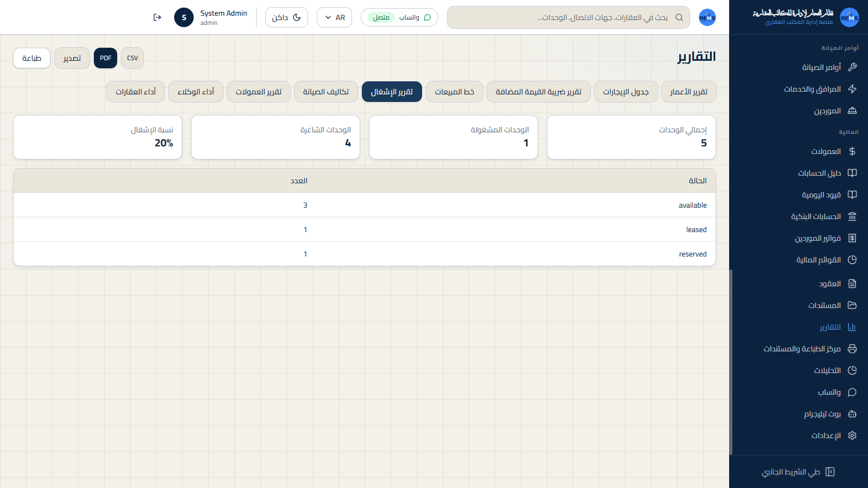Viewport: 868px width, 488px height.
Task: Switch to تقرير ضريبة القيمة المضافة tab
Action: pyautogui.click(x=539, y=92)
